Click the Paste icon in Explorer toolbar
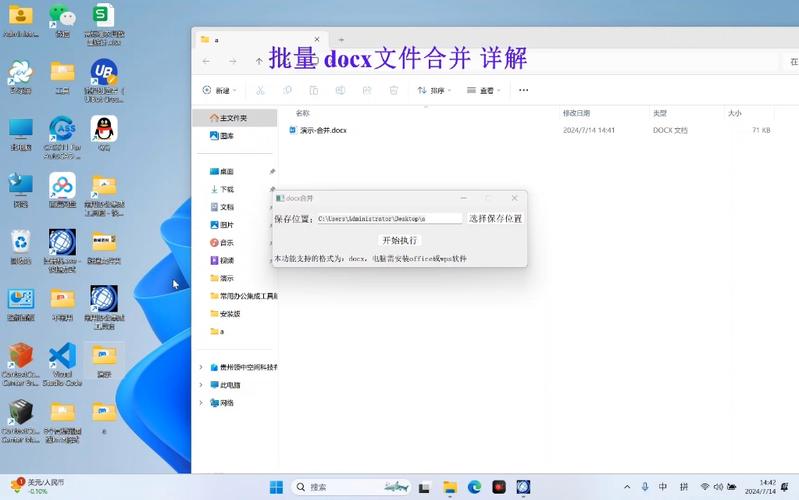 point(314,90)
